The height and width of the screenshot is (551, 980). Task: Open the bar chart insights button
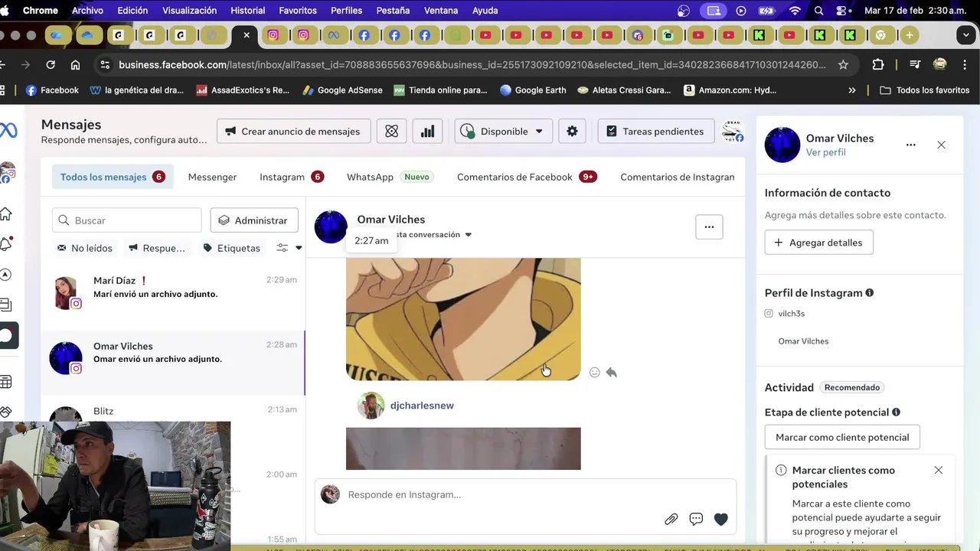click(427, 131)
